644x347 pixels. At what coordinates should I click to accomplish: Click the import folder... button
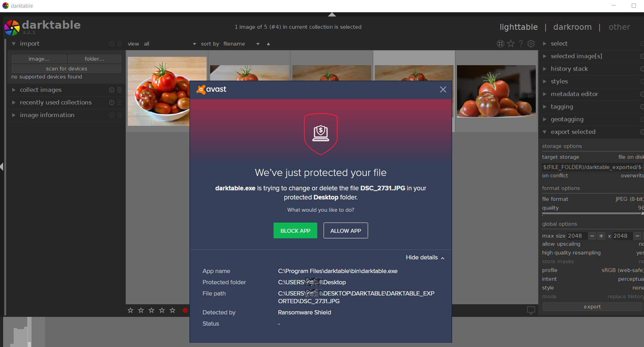[x=95, y=59]
